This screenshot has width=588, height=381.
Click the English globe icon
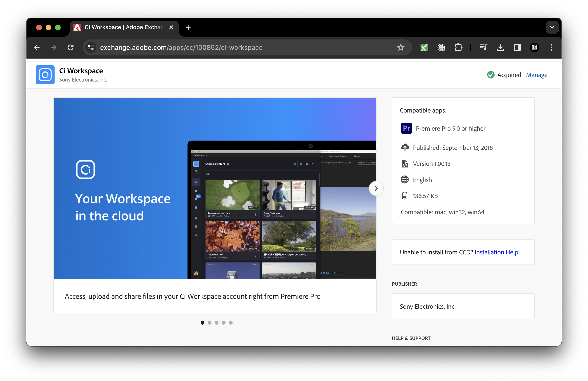[x=405, y=180]
